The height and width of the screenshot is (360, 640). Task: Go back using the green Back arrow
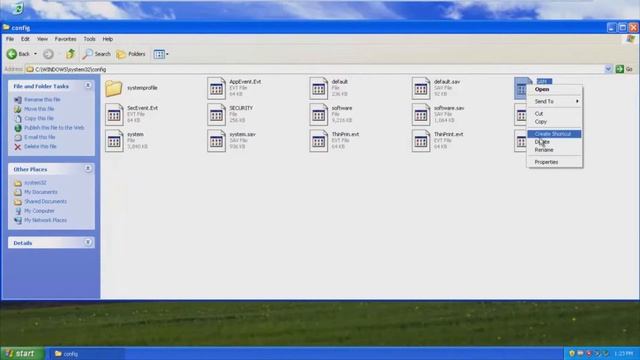18,54
